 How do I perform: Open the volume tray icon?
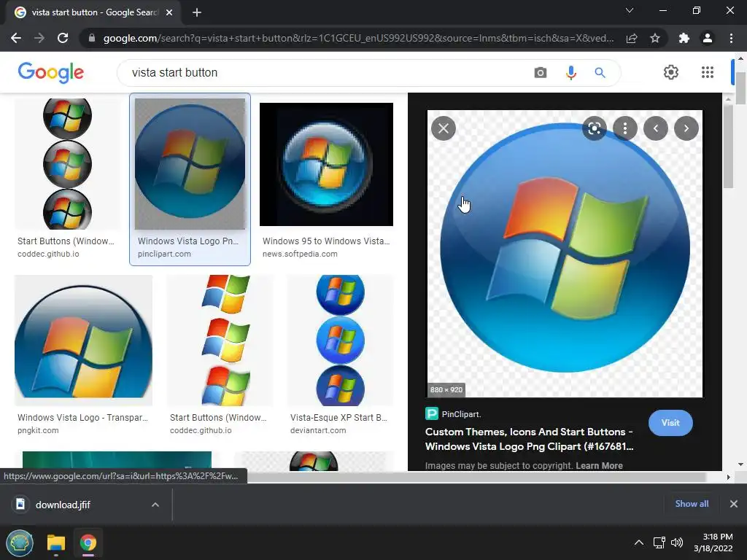click(677, 542)
